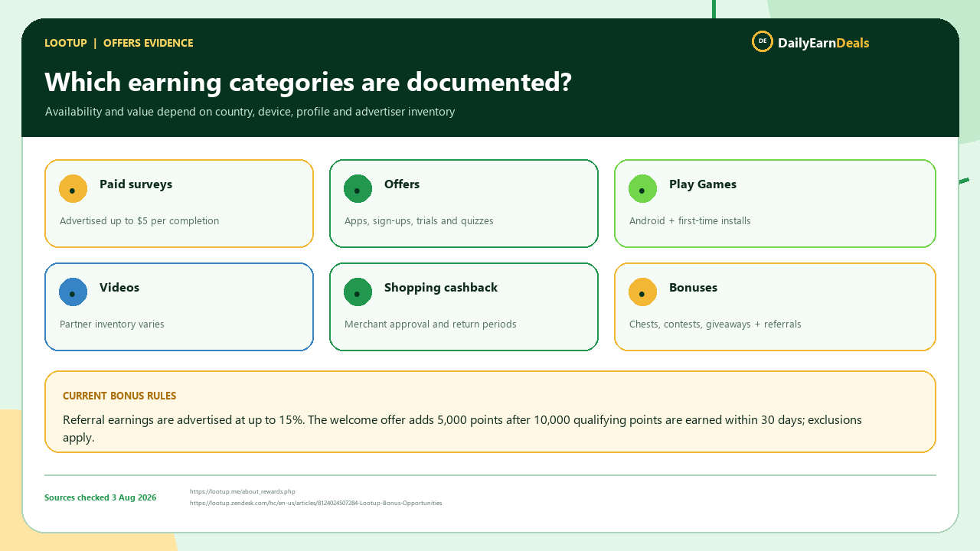
Task: Click the LOOTUP | OFFERS EVIDENCE label
Action: (x=119, y=44)
